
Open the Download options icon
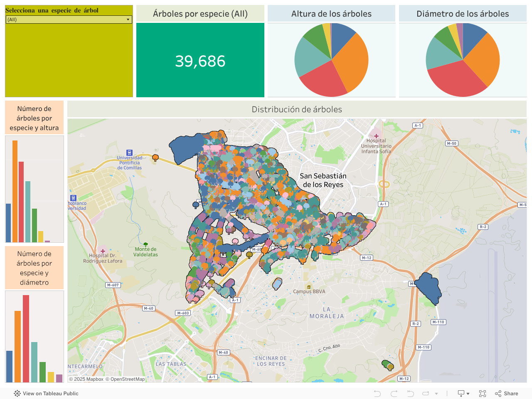(461, 394)
